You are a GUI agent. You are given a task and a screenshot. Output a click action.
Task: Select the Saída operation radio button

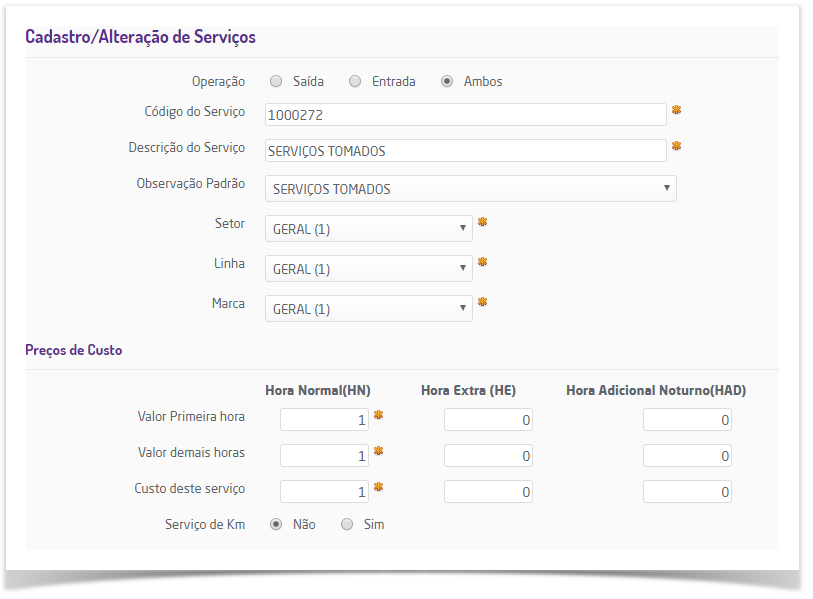[276, 82]
